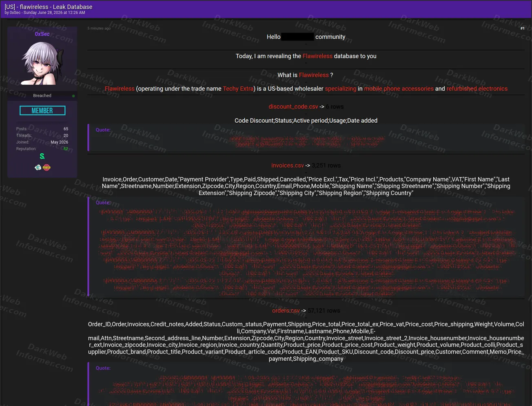Click the thread count value 20
Image resolution: width=532 pixels, height=406 pixels.
click(x=66, y=135)
